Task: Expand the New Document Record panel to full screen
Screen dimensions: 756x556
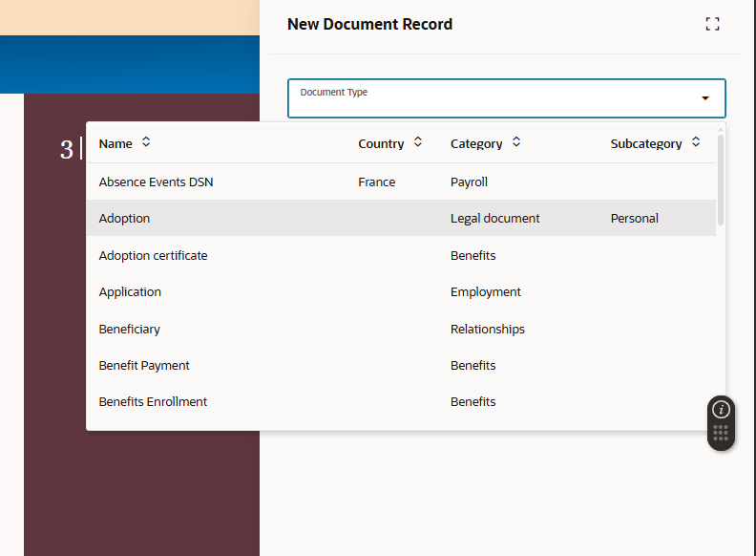Action: (712, 24)
